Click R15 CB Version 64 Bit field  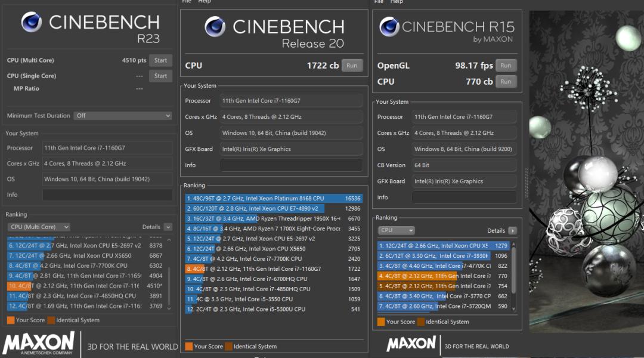pos(464,165)
